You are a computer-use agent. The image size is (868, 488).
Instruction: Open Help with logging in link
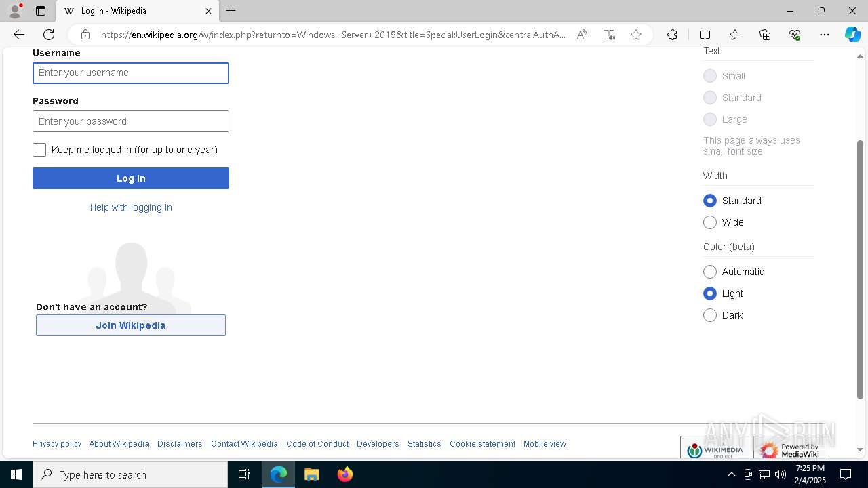click(x=131, y=207)
